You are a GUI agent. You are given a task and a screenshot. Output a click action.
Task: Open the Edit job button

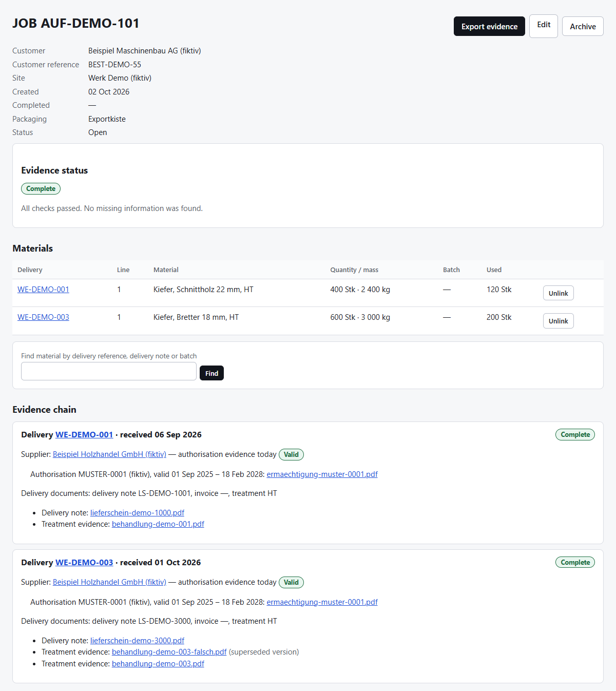[544, 26]
